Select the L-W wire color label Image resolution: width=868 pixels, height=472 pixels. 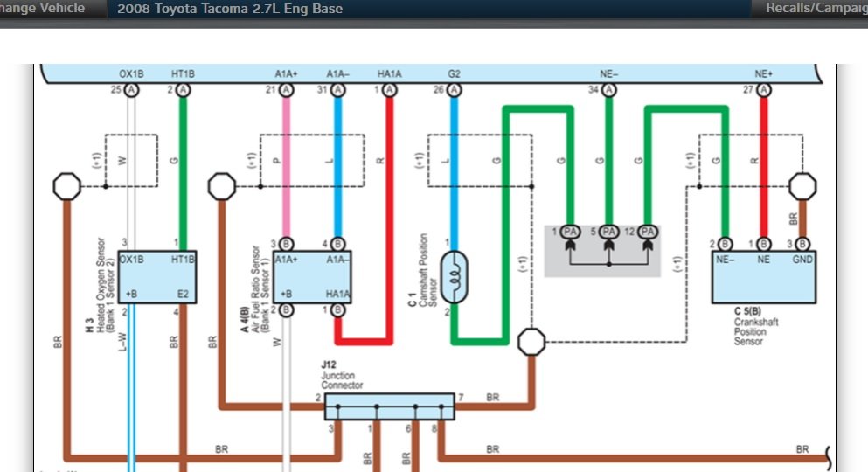122,342
